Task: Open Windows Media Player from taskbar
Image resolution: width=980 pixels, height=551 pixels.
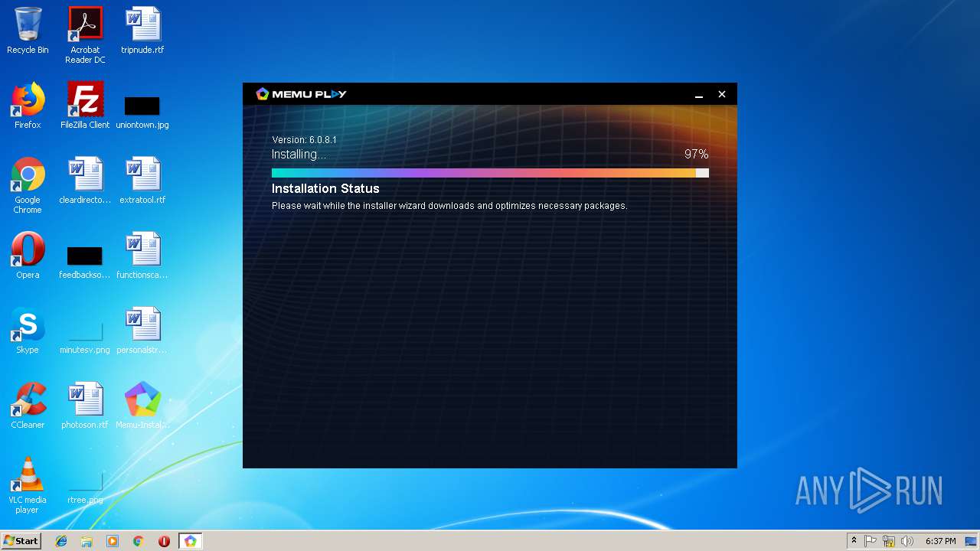Action: pos(113,541)
